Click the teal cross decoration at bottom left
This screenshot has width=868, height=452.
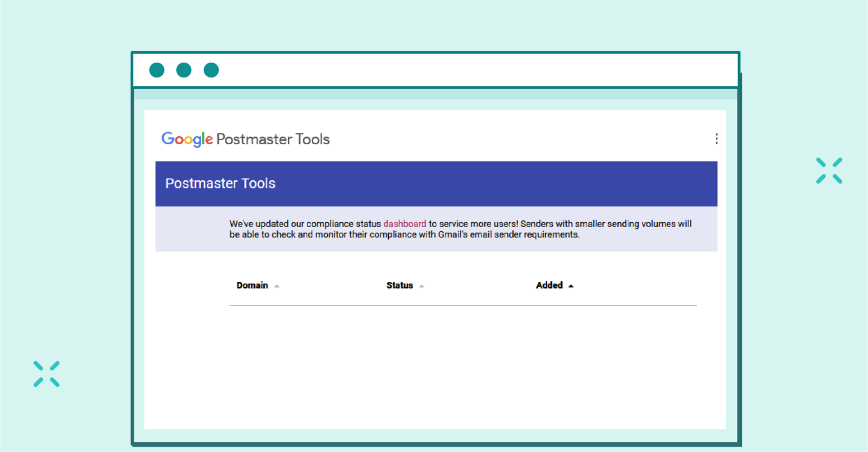pyautogui.click(x=46, y=373)
